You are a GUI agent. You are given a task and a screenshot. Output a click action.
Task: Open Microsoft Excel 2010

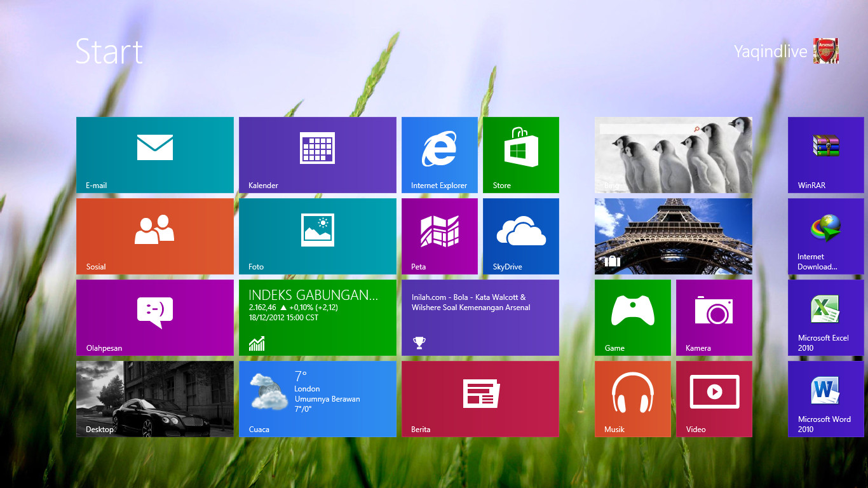pos(825,318)
